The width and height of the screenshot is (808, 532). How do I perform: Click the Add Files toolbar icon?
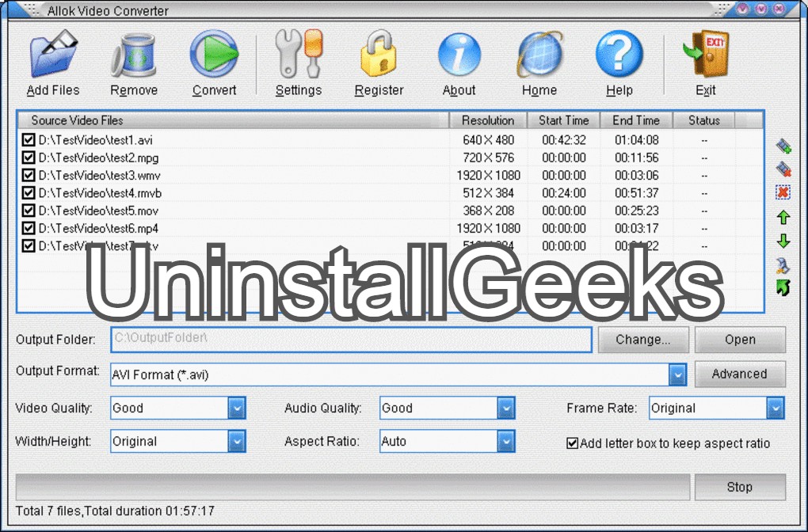click(x=53, y=54)
